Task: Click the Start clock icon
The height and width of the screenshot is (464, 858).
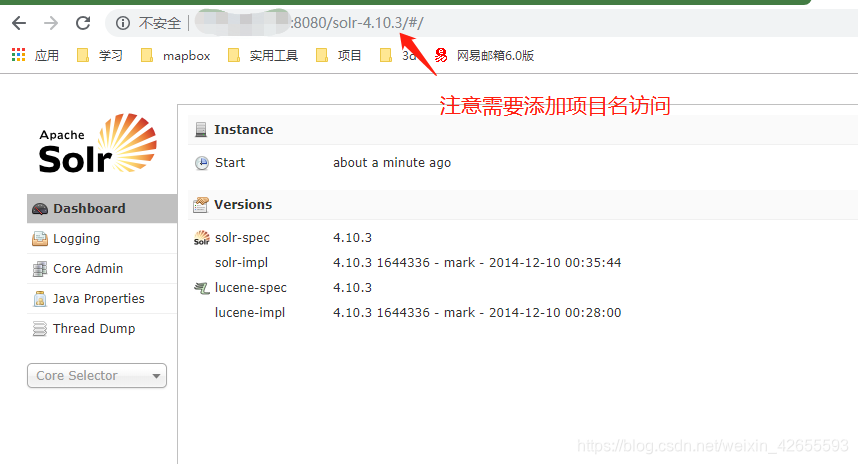Action: pyautogui.click(x=202, y=163)
